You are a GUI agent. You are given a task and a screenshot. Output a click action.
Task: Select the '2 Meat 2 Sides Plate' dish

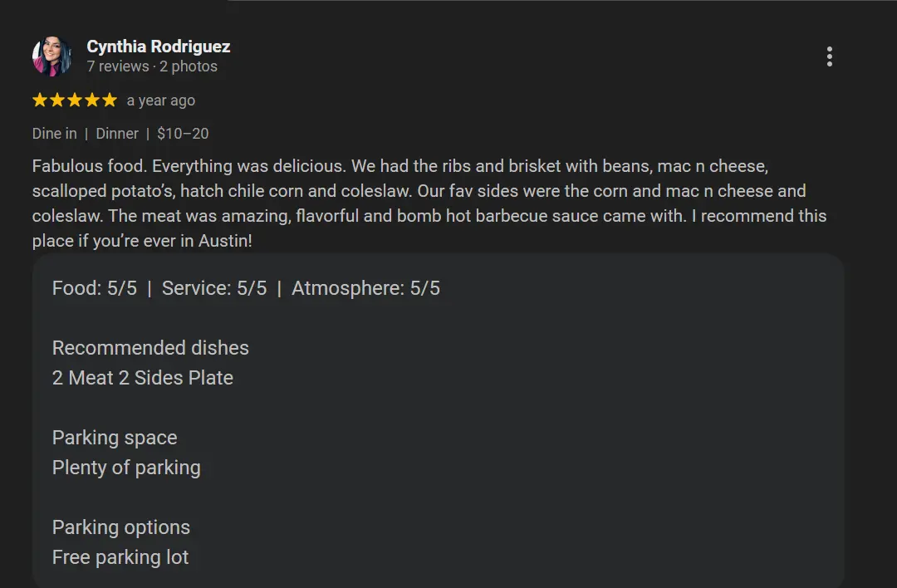[x=143, y=378]
